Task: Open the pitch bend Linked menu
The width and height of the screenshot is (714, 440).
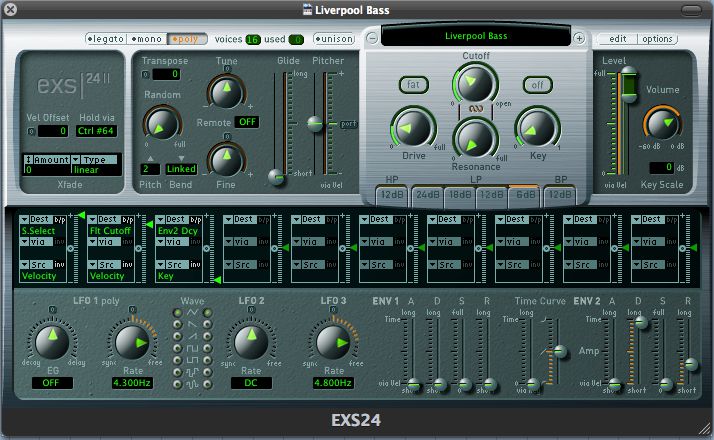Action: pos(181,169)
